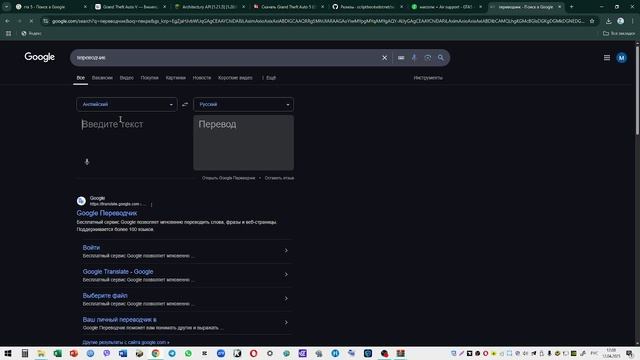640x360 pixels.
Task: Open the target language dropdown Русский
Action: click(244, 104)
